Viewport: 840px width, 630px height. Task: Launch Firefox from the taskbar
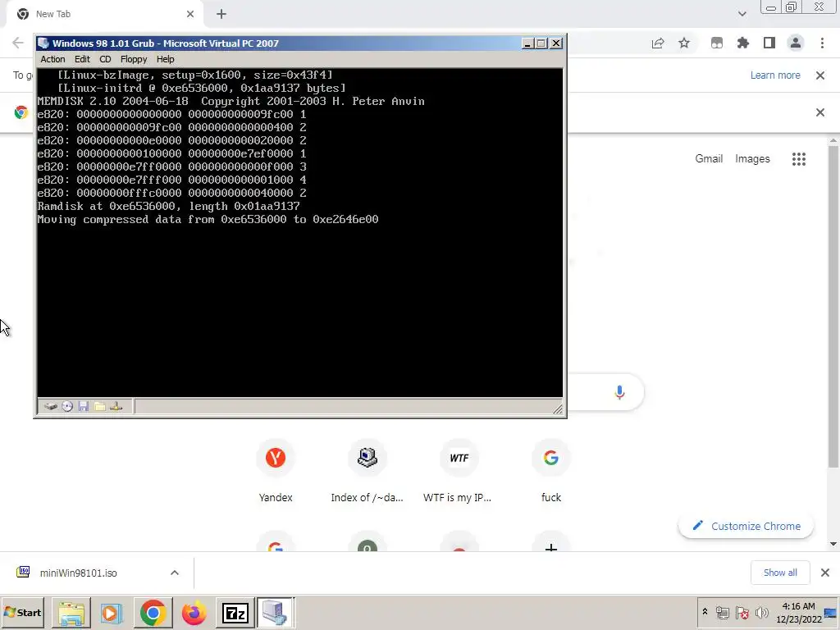tap(194, 612)
